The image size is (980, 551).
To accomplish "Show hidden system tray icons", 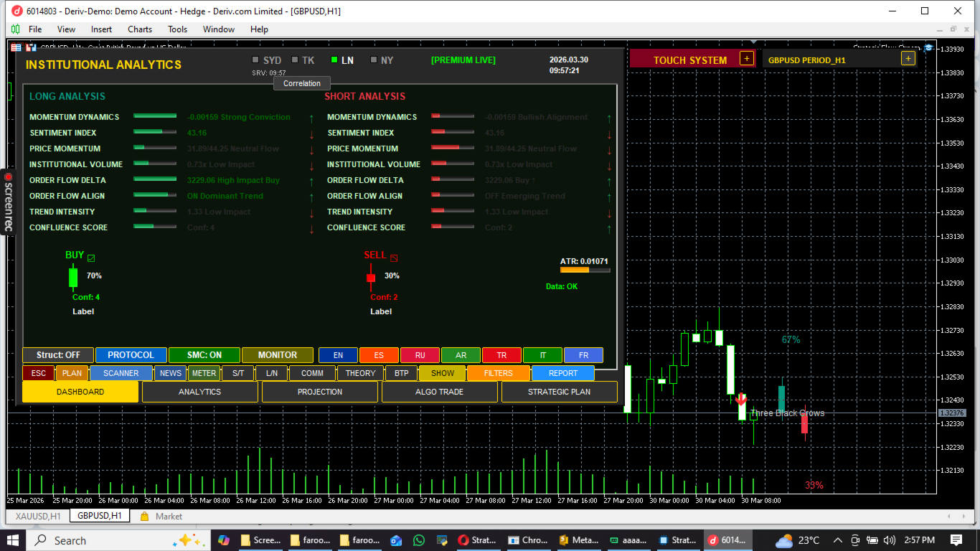I will 837,540.
